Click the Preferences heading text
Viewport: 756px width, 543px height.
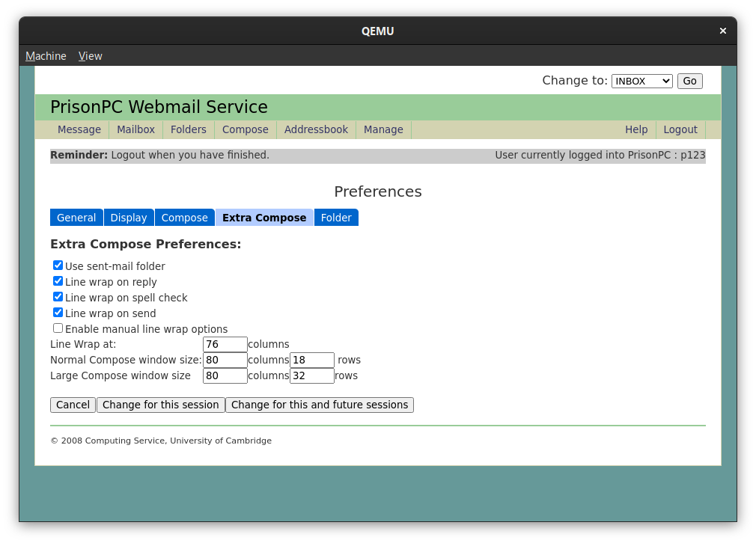(378, 191)
